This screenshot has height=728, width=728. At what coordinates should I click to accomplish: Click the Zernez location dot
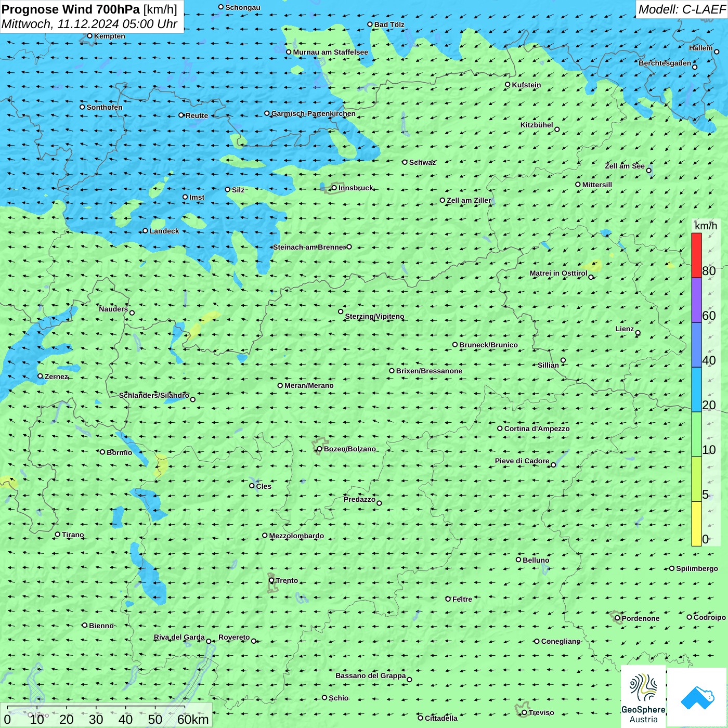click(40, 376)
